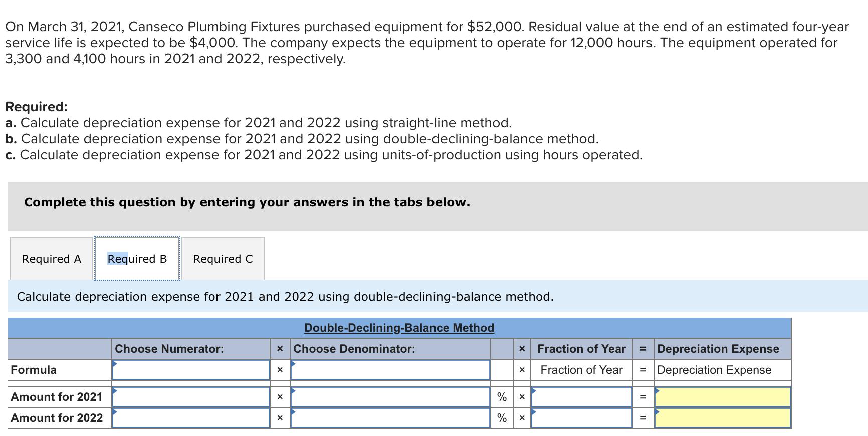Open the numerator dropdown for Amount for 2022
The width and height of the screenshot is (868, 436).
tap(191, 417)
